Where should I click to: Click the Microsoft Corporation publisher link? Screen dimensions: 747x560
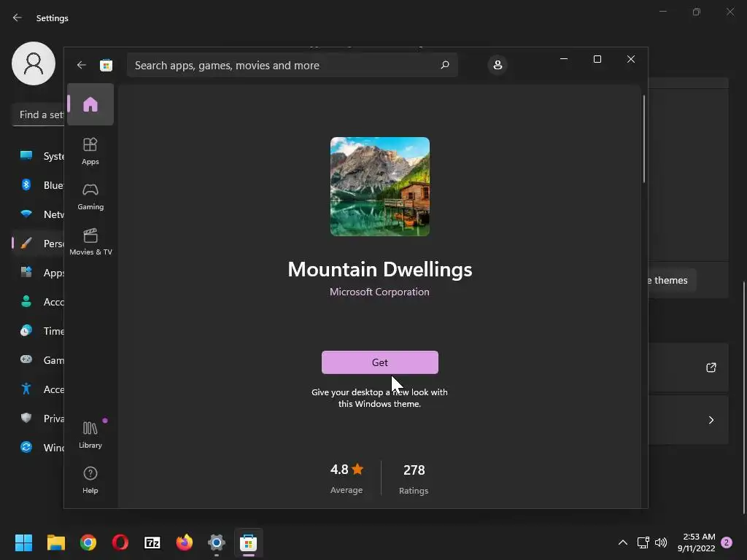tap(379, 292)
